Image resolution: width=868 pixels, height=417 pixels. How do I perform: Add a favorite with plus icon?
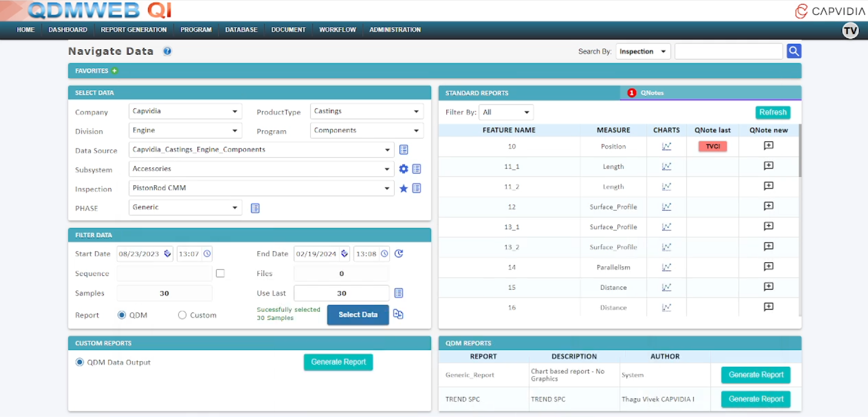click(114, 71)
